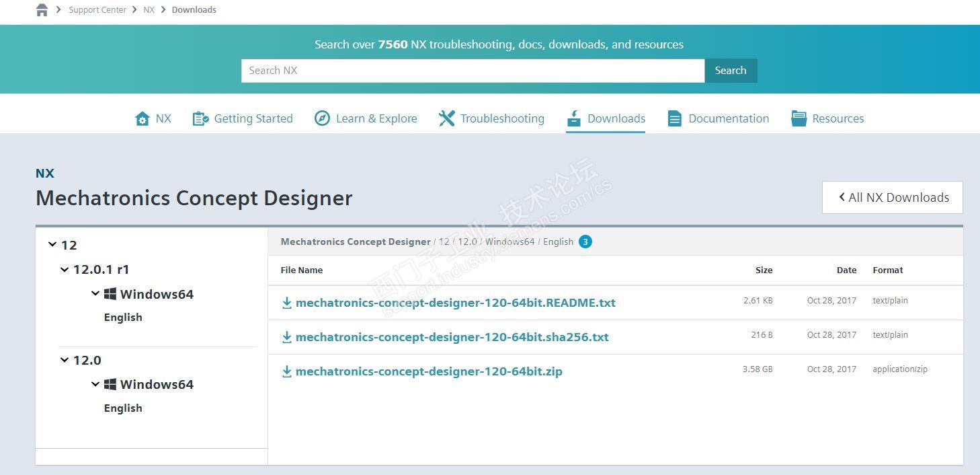Viewport: 980px width, 475px height.
Task: Click download icon for the zip file
Action: [287, 372]
